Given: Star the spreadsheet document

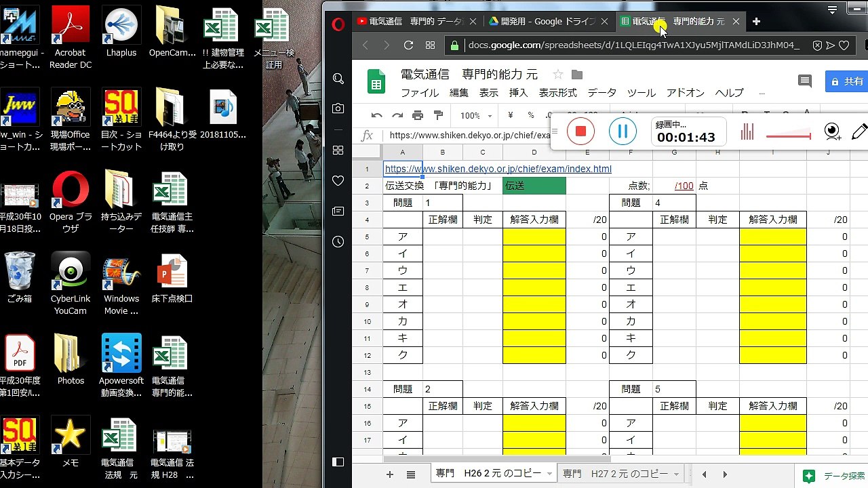Looking at the screenshot, I should point(558,74).
